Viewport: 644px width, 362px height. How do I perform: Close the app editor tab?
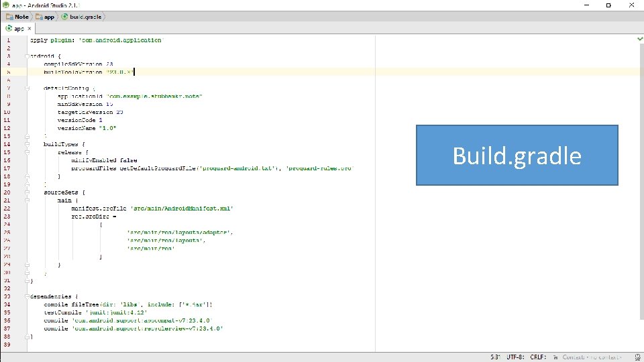29,28
